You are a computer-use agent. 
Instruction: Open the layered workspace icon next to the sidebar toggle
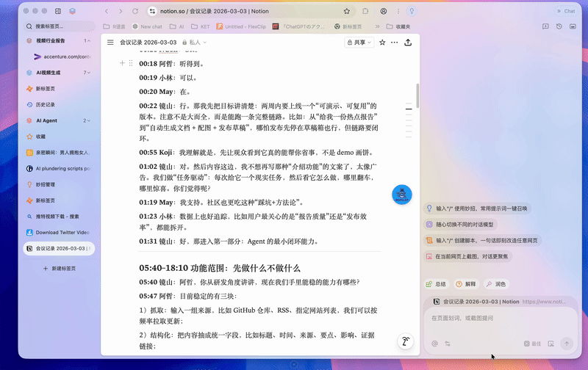(x=72, y=11)
